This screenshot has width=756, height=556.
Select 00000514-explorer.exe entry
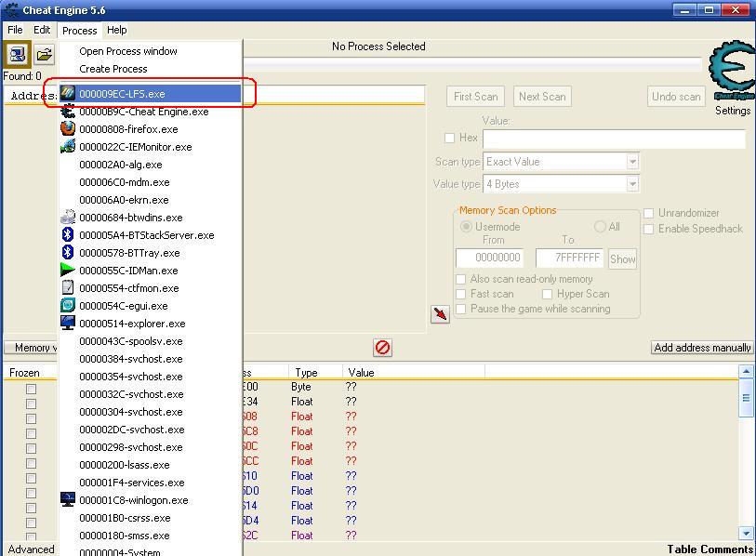(x=150, y=324)
